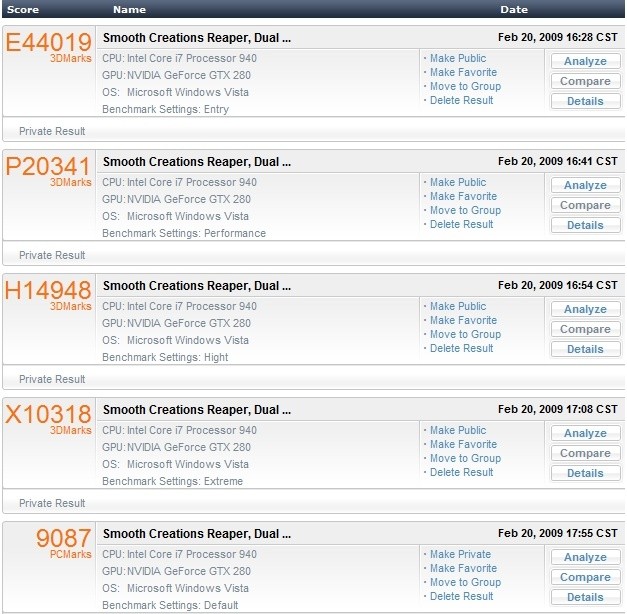Screen dimensions: 627x614
Task: Open result title dated Feb 20, 2009 17:55
Action: pyautogui.click(x=197, y=534)
